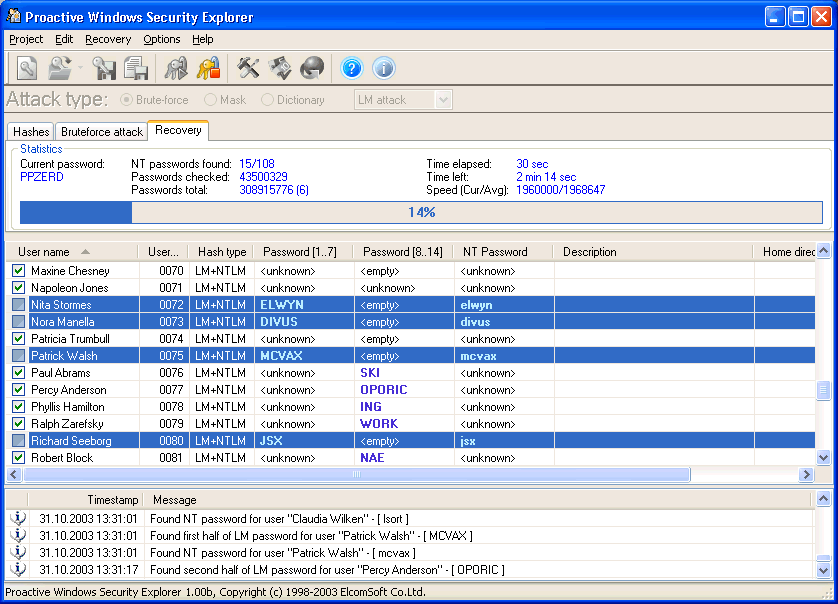The width and height of the screenshot is (838, 604).
Task: Open the Project menu
Action: (x=26, y=39)
